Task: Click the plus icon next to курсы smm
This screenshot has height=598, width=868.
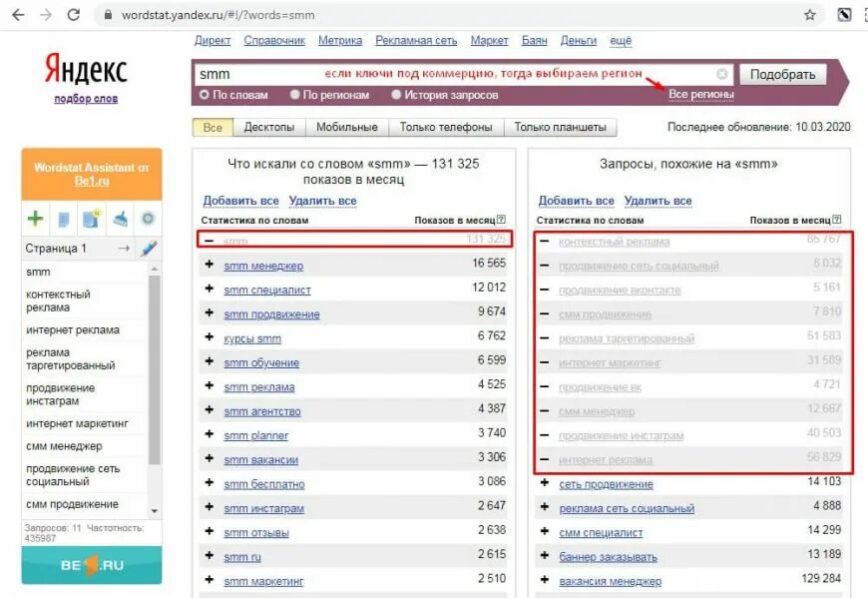Action: tap(210, 337)
